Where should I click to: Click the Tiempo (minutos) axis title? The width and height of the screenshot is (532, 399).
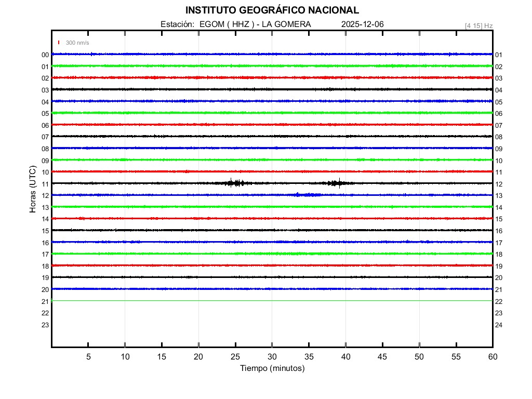click(x=272, y=368)
